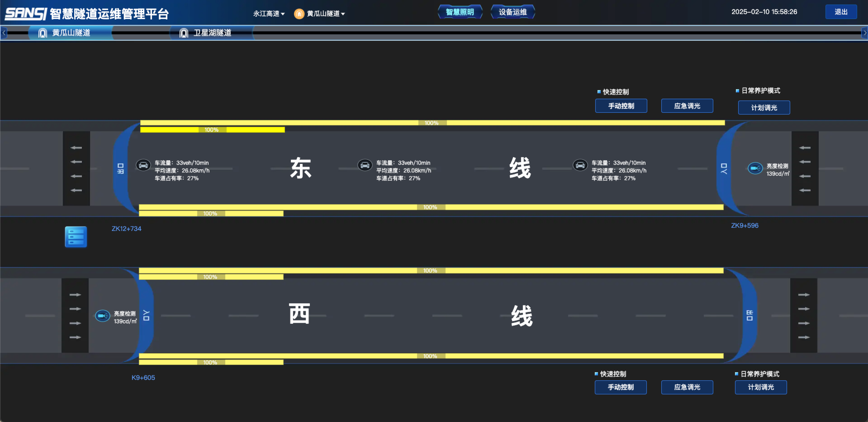Click east line top short 100% light bar
This screenshot has height=422, width=868.
click(212, 130)
